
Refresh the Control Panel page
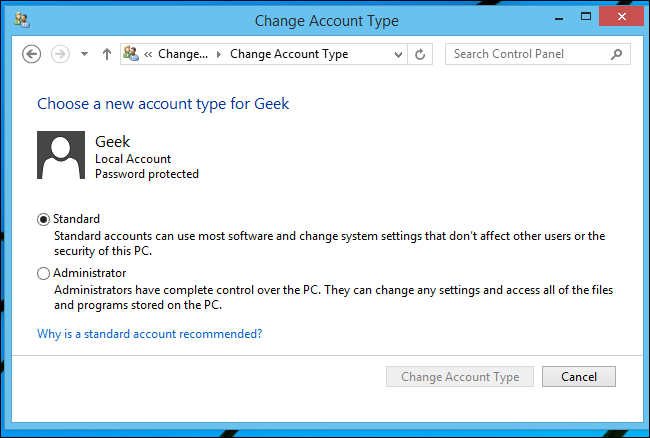[x=420, y=54]
